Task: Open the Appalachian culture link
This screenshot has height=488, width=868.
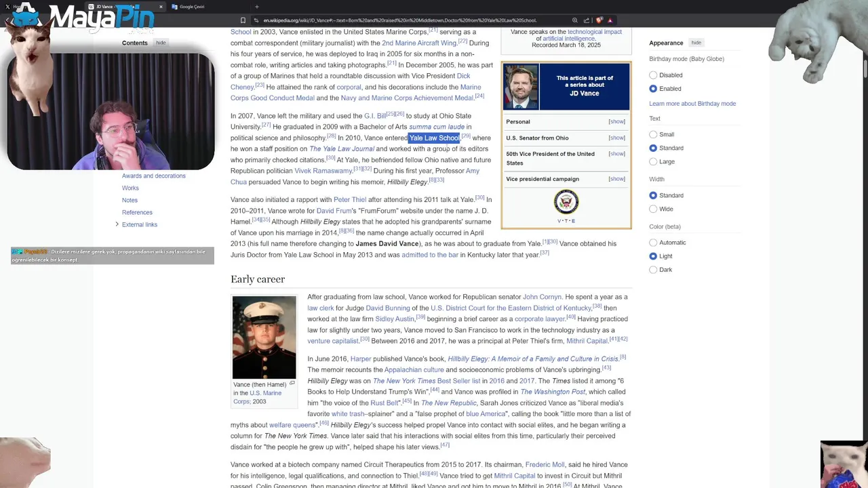Action: (x=414, y=370)
